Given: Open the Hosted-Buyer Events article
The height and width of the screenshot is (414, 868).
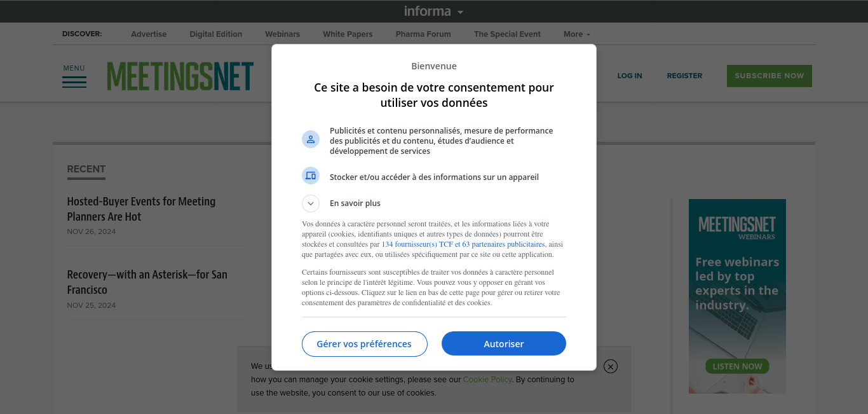Looking at the screenshot, I should click(x=141, y=209).
